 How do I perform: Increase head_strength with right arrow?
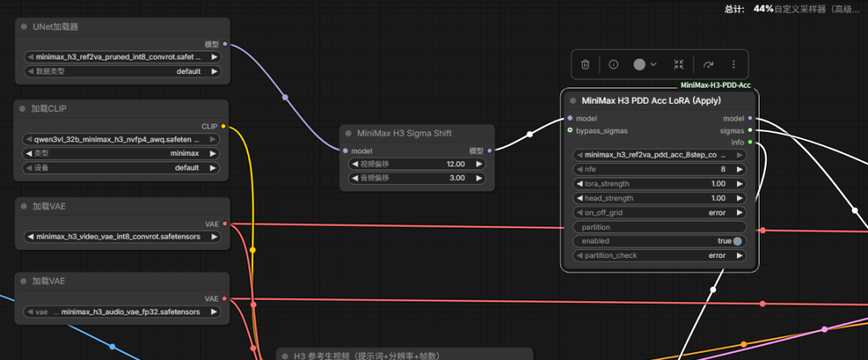click(x=739, y=198)
